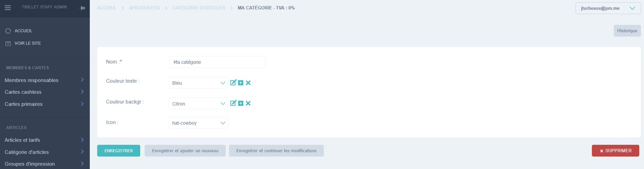
Task: Expand Membres responsables in sidebar
Action: 44,80
